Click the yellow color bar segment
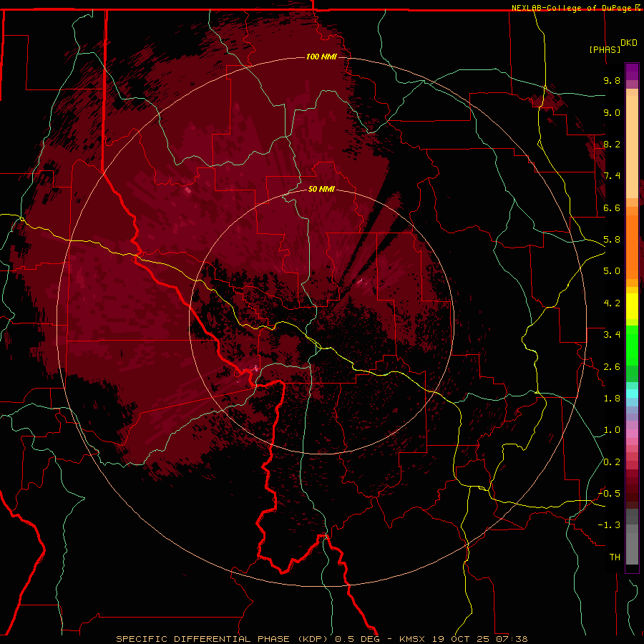644x644 pixels. (x=632, y=306)
